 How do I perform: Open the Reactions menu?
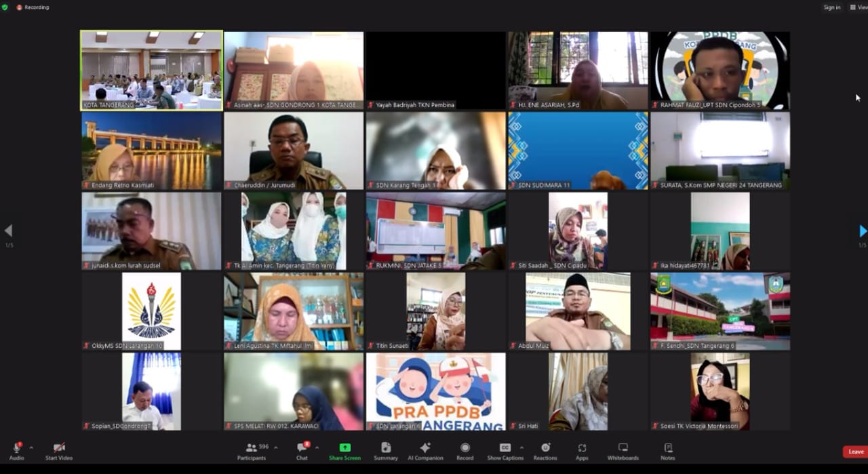pos(545,450)
